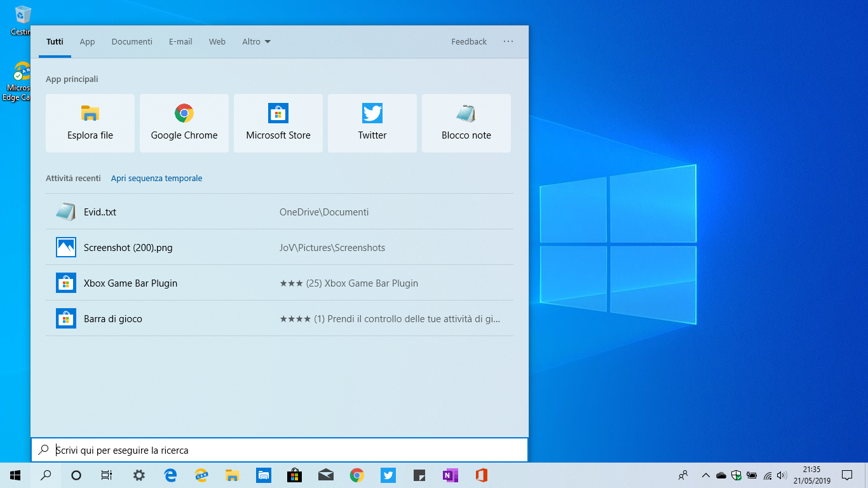Select the E-mail search tab
The height and width of the screenshot is (488, 868).
pos(180,42)
